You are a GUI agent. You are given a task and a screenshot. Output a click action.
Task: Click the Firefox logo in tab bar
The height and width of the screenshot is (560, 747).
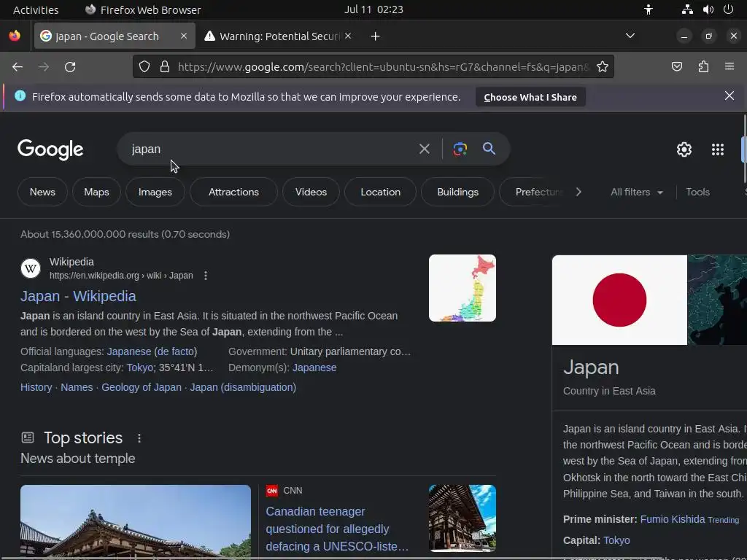pos(15,36)
